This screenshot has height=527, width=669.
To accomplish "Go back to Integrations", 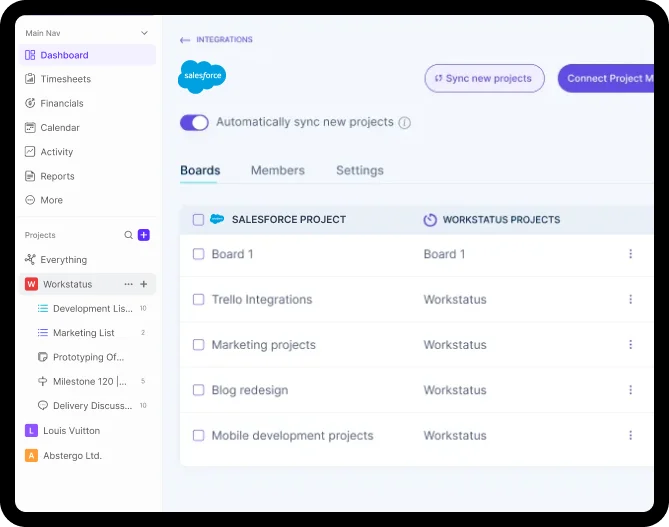I will click(224, 40).
